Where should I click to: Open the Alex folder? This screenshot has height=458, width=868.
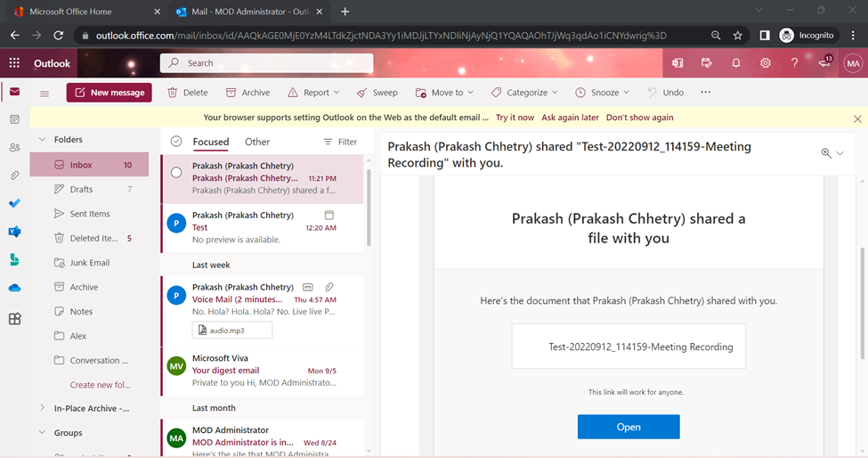89,336
